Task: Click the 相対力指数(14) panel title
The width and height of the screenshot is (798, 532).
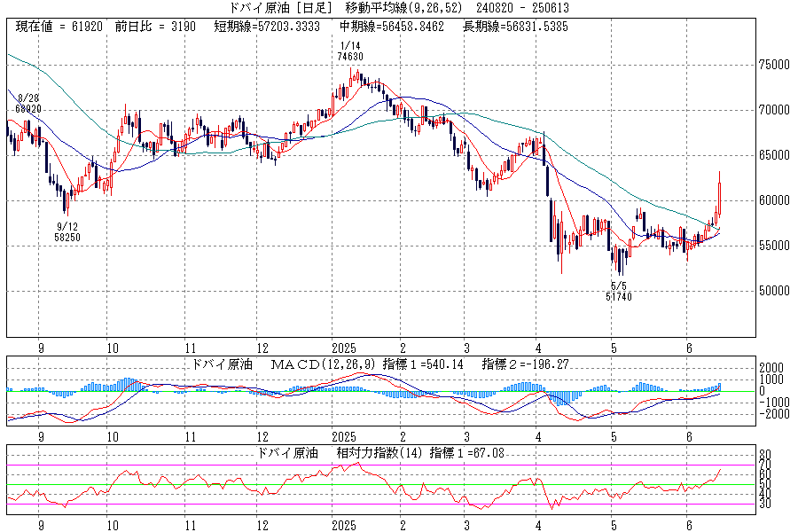Action: tap(366, 453)
